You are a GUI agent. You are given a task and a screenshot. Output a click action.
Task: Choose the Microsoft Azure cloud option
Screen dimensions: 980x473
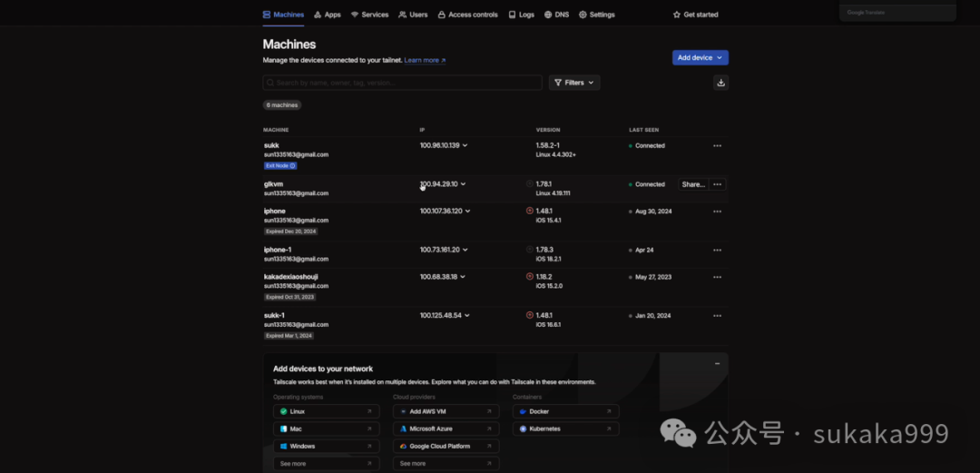pyautogui.click(x=446, y=429)
